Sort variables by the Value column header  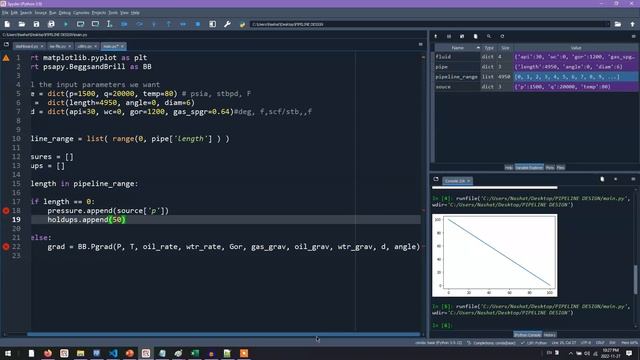pyautogui.click(x=576, y=48)
